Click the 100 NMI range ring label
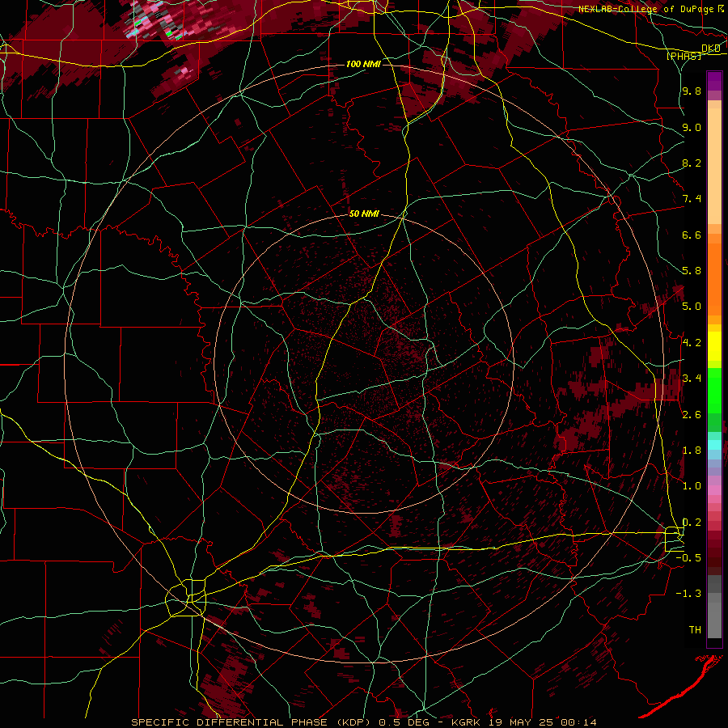The image size is (728, 728). (x=363, y=64)
